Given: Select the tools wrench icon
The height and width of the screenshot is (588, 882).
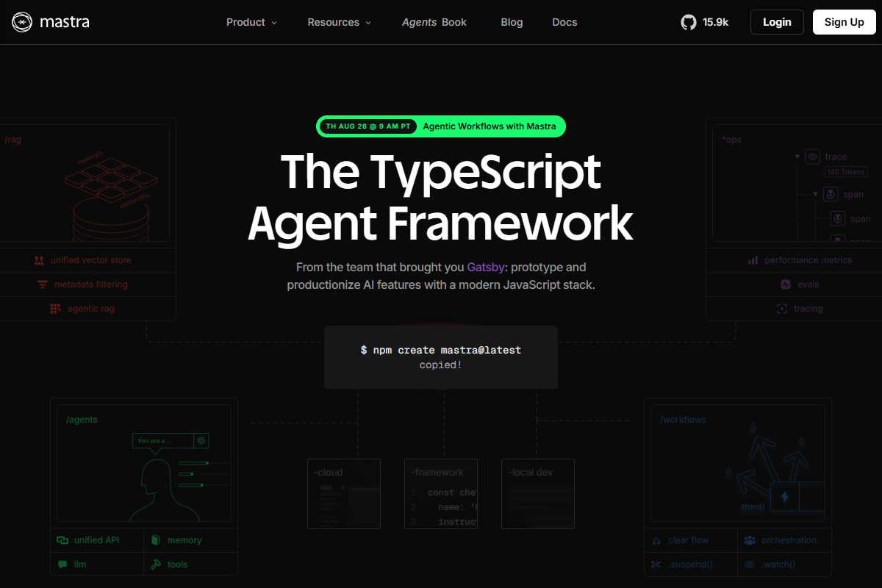Looking at the screenshot, I should coord(155,564).
